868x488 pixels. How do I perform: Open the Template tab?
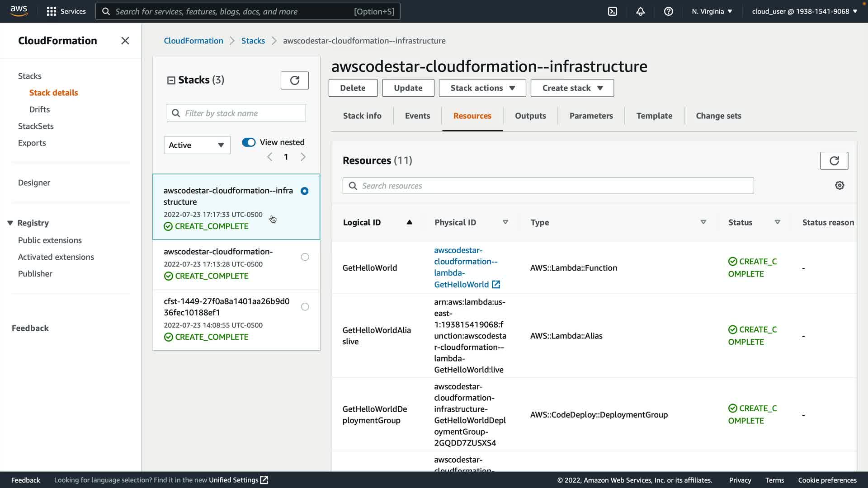(x=654, y=116)
